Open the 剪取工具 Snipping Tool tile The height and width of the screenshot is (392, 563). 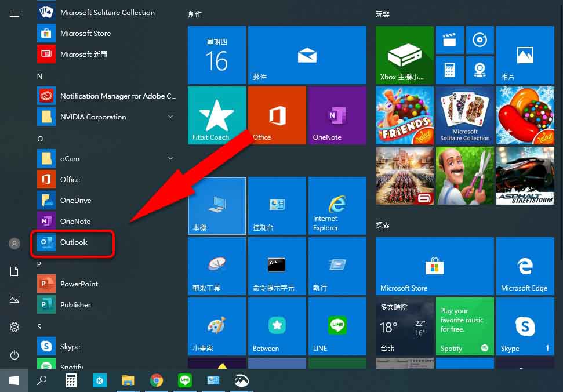216,266
